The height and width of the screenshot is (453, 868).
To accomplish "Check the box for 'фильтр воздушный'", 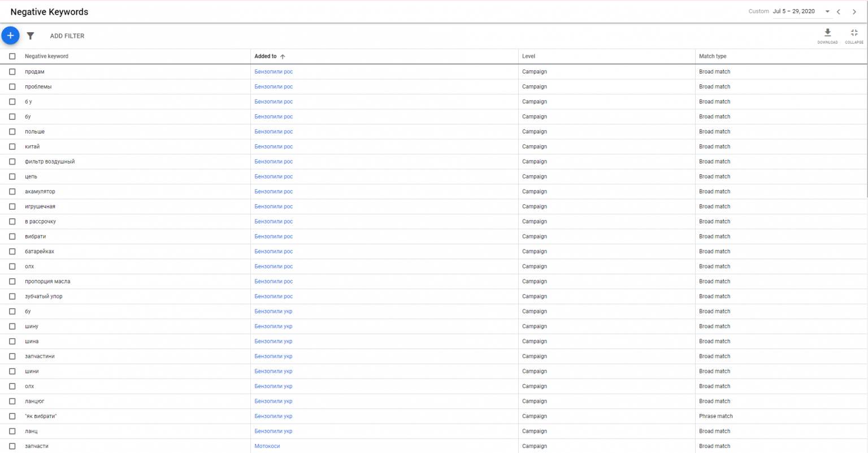I will [x=12, y=162].
